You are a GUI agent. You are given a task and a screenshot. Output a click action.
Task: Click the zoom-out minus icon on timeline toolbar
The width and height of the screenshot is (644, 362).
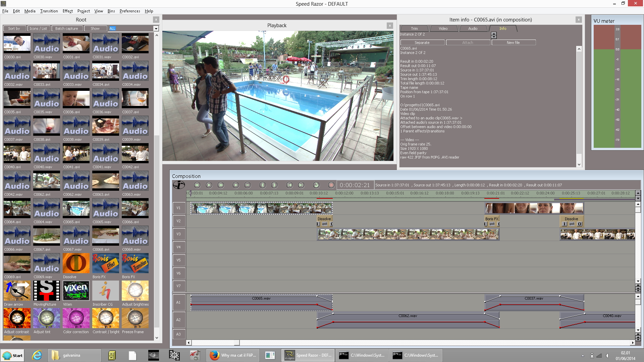[248, 185]
